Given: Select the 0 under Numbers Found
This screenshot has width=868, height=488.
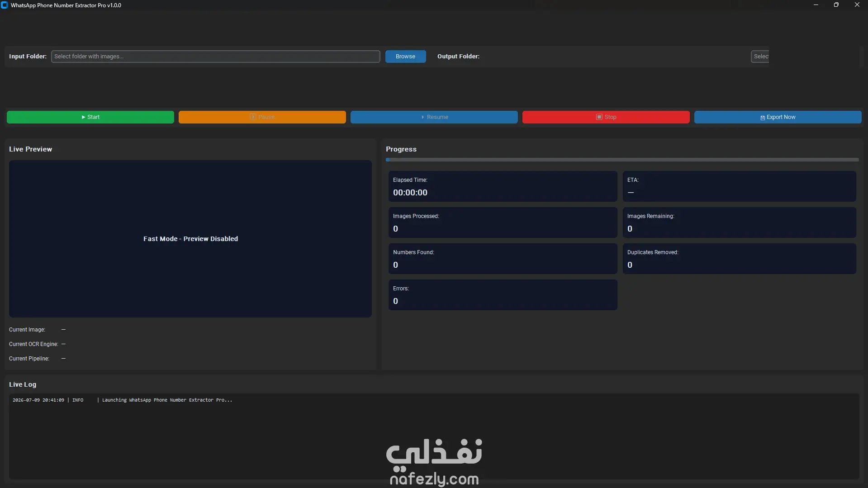Looking at the screenshot, I should 396,265.
